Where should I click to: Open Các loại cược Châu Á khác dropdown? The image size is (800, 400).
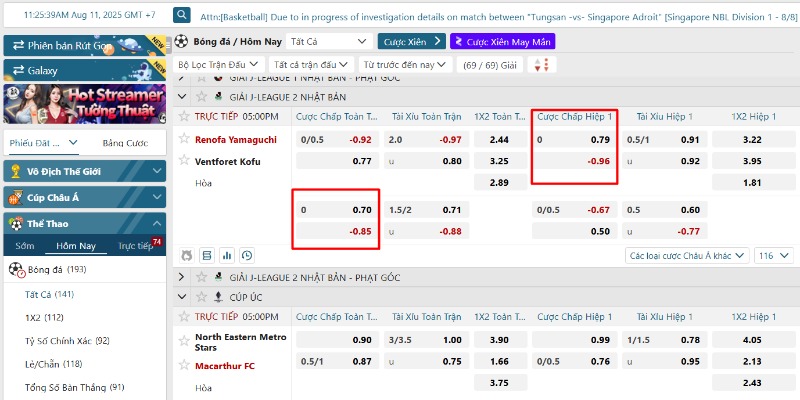pyautogui.click(x=685, y=255)
